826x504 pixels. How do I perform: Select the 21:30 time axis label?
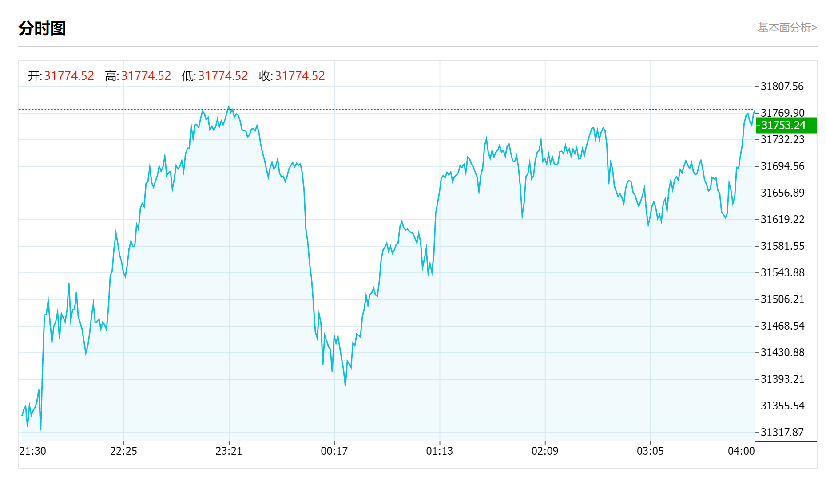click(x=32, y=451)
